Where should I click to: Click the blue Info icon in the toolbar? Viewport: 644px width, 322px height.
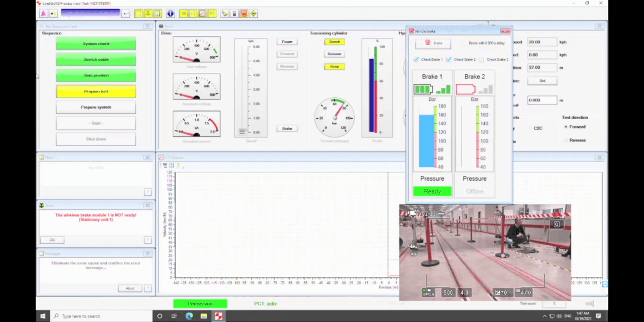point(171,13)
